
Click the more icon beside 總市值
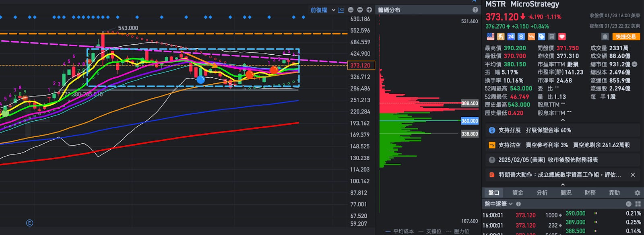635,64
